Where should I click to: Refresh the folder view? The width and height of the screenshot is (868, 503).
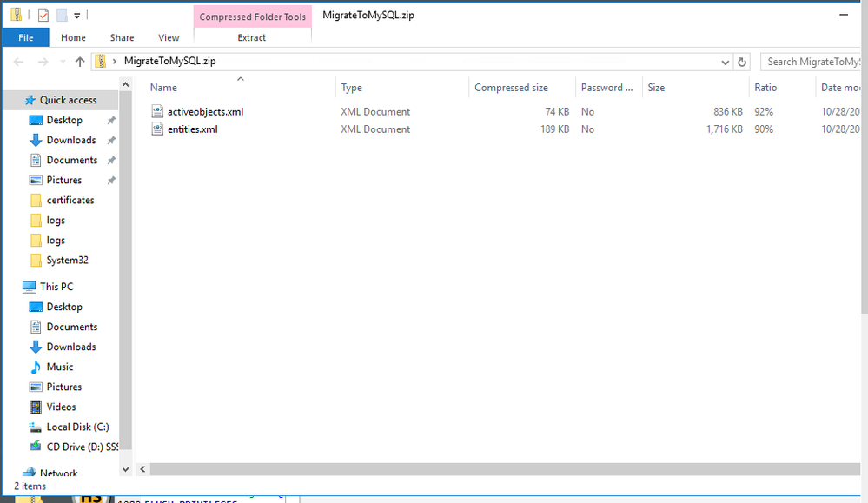click(x=742, y=62)
